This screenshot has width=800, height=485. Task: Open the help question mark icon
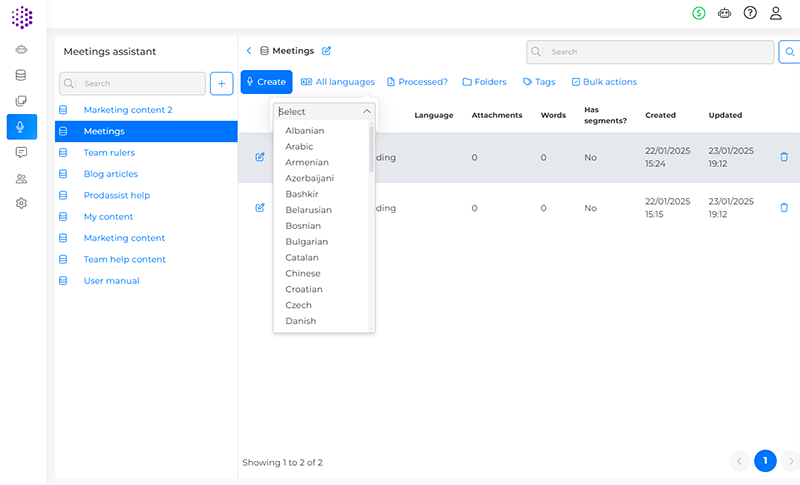pyautogui.click(x=750, y=13)
